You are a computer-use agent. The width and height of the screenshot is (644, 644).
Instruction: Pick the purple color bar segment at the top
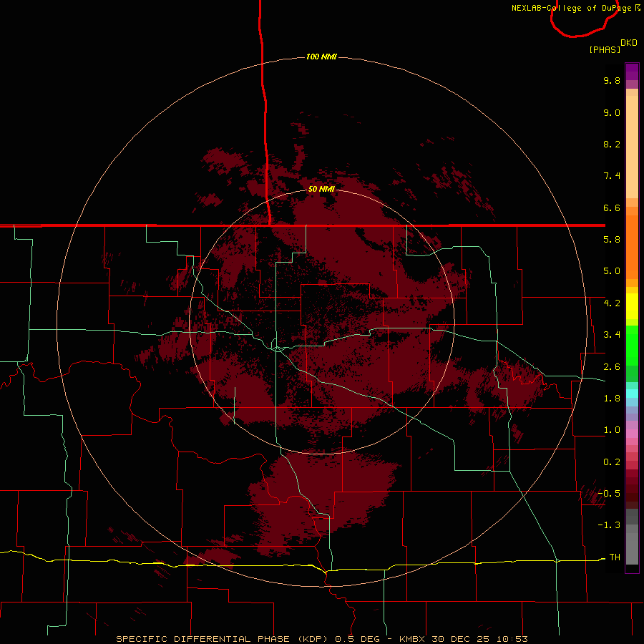coord(632,72)
